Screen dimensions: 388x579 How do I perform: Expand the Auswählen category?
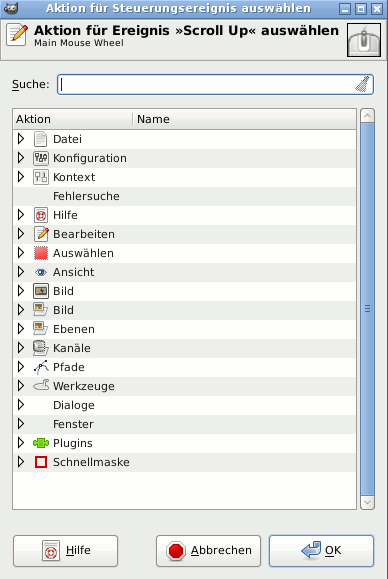point(21,253)
